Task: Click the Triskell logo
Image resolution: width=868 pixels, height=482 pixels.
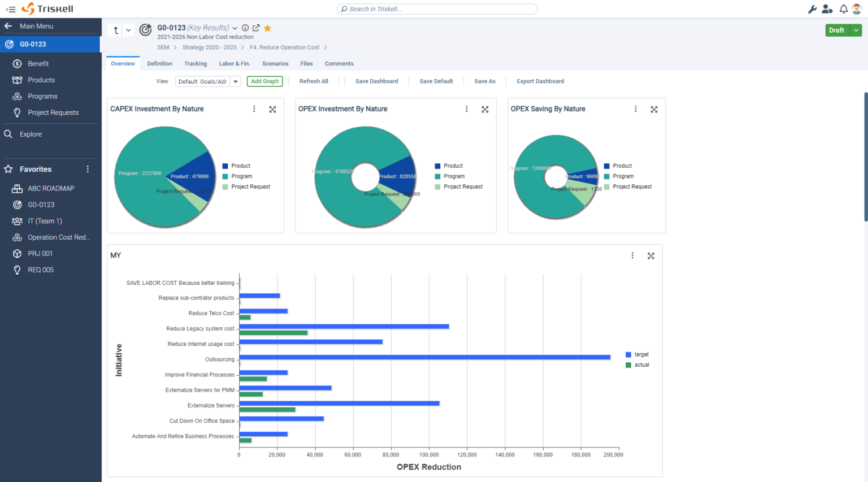Action: (47, 9)
